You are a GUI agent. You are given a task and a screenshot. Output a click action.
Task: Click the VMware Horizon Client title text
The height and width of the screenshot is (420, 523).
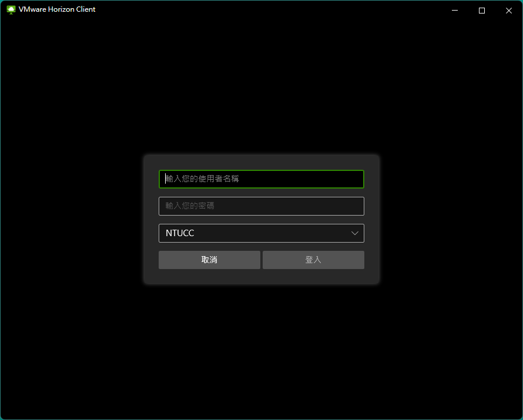click(x=56, y=9)
